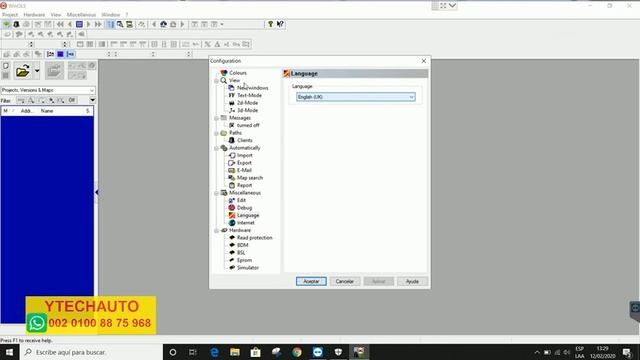This screenshot has width=640, height=360.
Task: Select Clients under Paths
Action: click(244, 140)
